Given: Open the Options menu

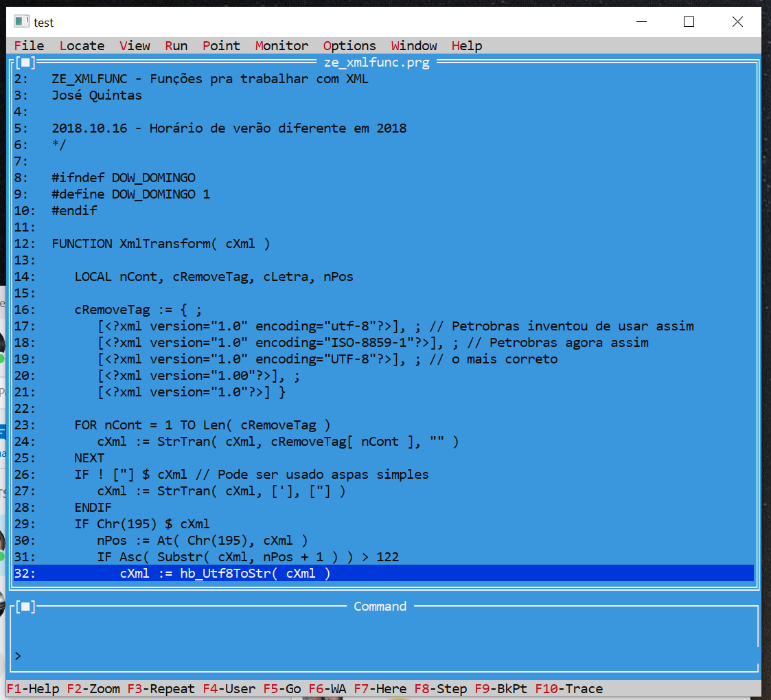Looking at the screenshot, I should 349,46.
